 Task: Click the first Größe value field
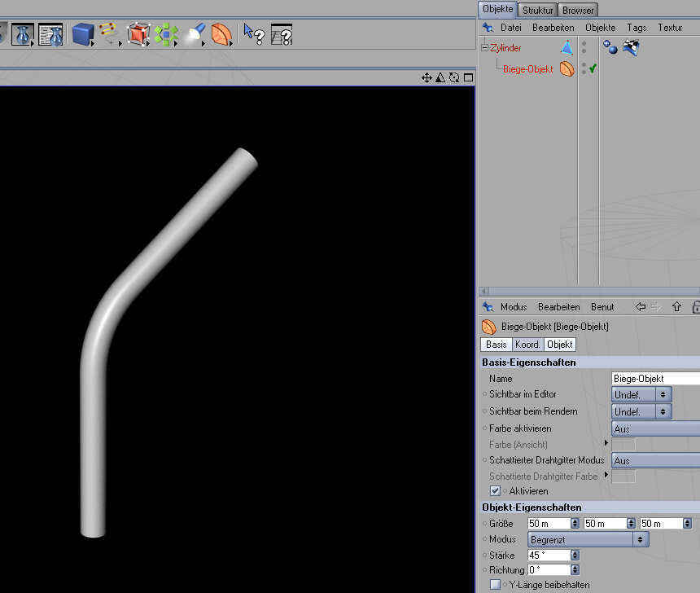(x=549, y=523)
